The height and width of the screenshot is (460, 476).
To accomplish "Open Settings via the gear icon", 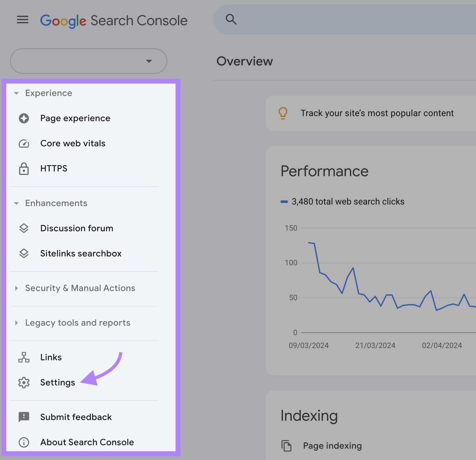I will [x=24, y=383].
